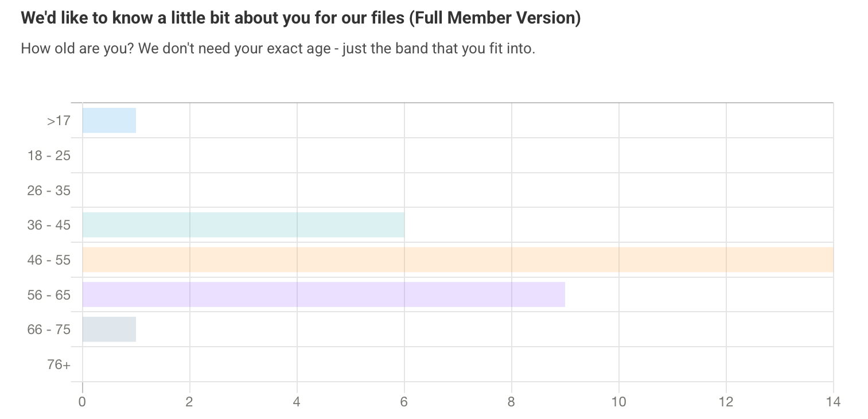Click the 14 tick on horizontal axis

(x=833, y=402)
